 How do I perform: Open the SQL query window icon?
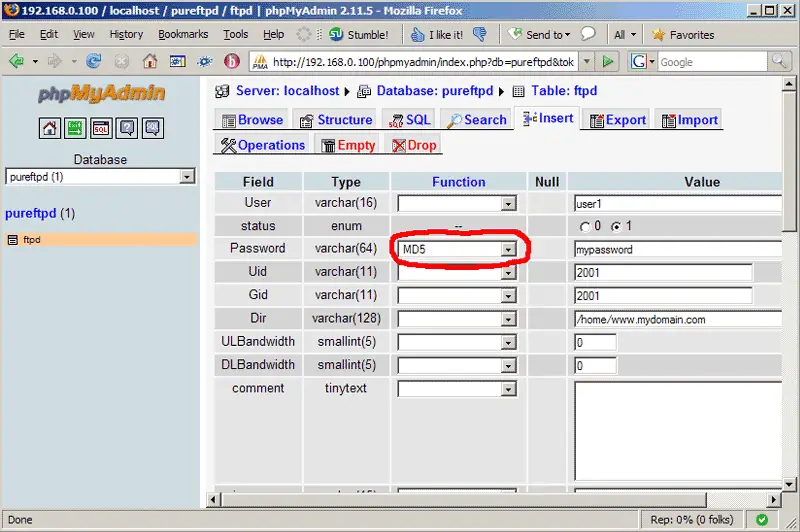[x=101, y=128]
